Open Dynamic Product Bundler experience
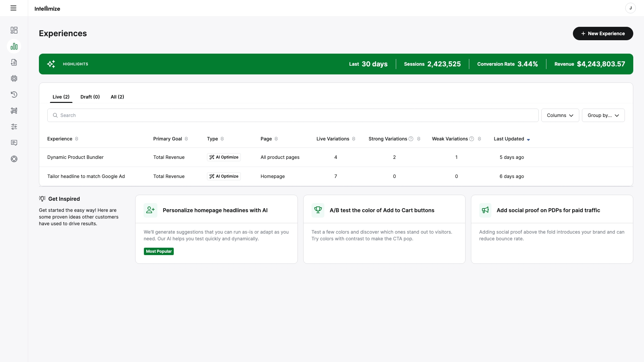The height and width of the screenshot is (362, 644). pyautogui.click(x=75, y=157)
